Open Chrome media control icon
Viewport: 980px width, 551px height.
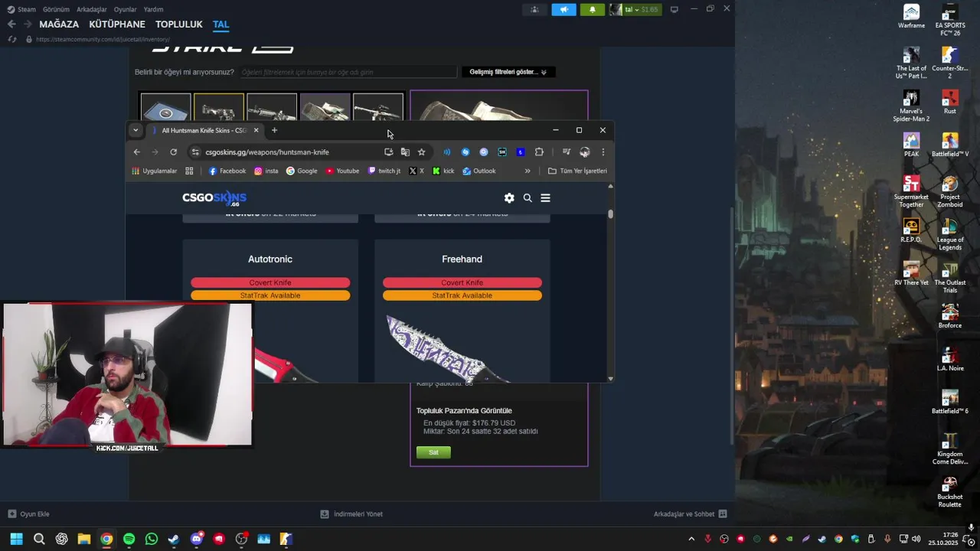[x=566, y=152]
